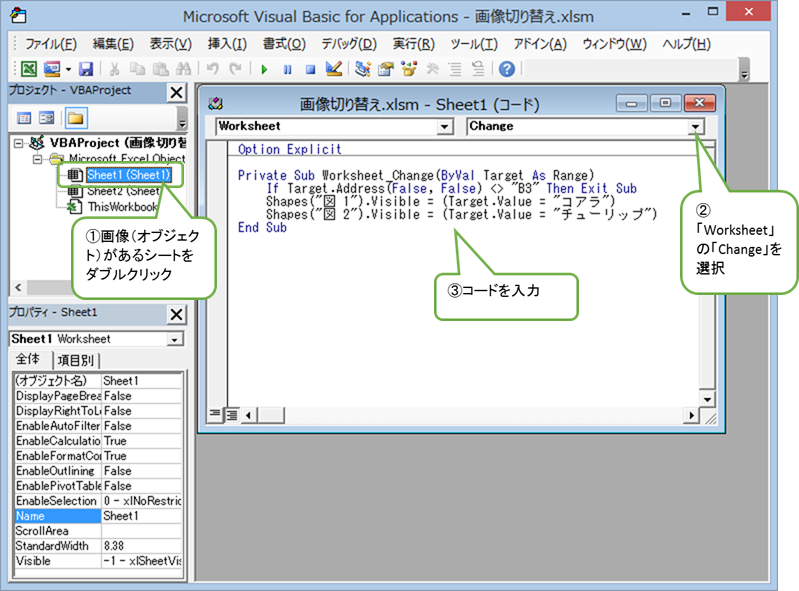
Task: Open the Insert UserForm dropdown arrow
Action: 68,69
